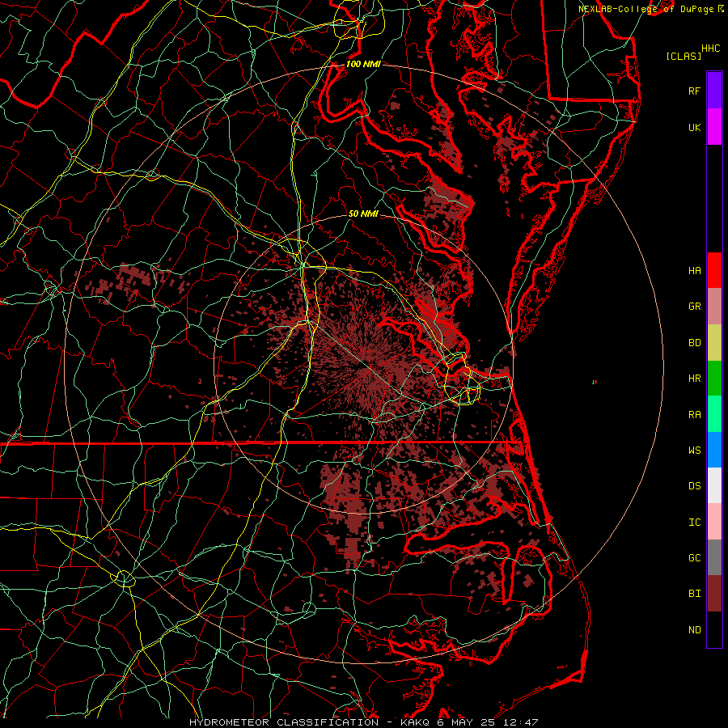Click the DS white legend swatch
This screenshot has height=728, width=728.
714,485
